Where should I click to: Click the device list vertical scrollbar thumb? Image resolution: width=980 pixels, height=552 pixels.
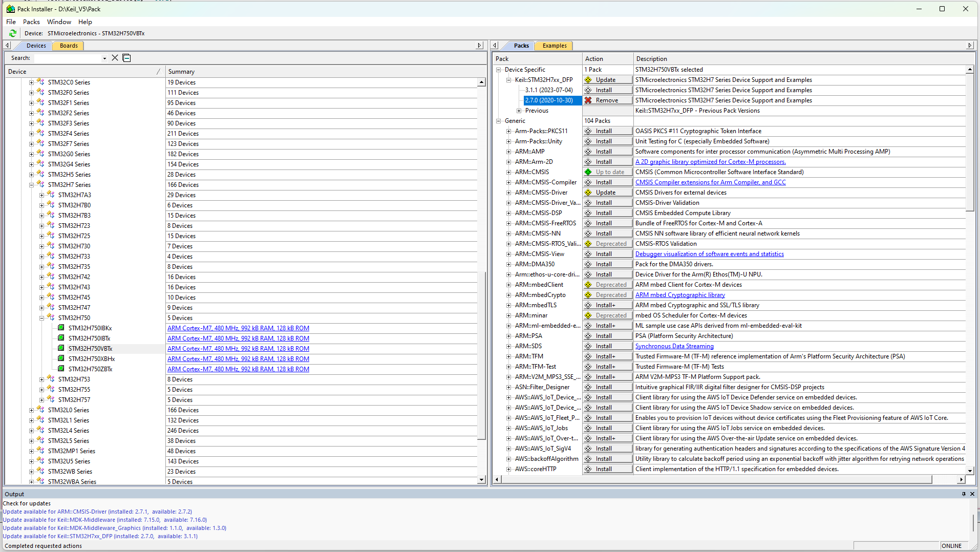(x=481, y=356)
